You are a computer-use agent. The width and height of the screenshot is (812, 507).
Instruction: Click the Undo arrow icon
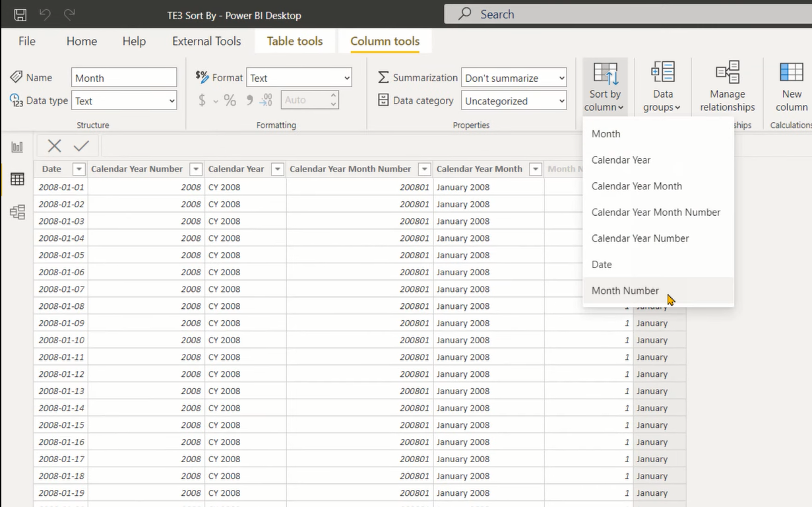[45, 15]
